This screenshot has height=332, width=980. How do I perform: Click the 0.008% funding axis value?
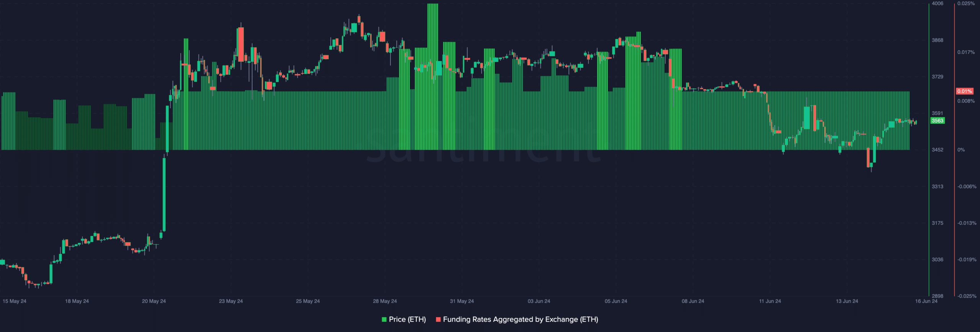(966, 101)
